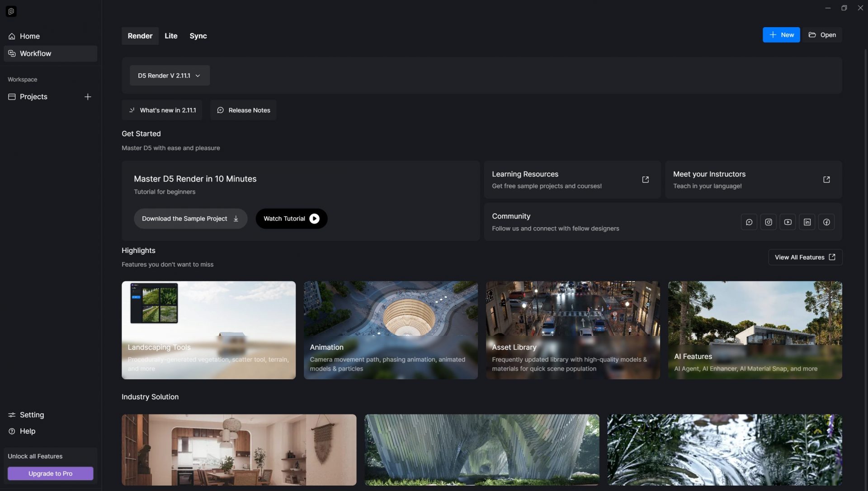This screenshot has width=868, height=491.
Task: Click the Facebook community icon
Action: pos(826,222)
